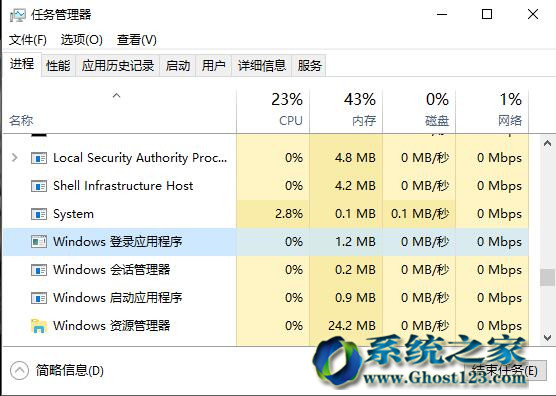Click the Task Manager title bar icon
The height and width of the screenshot is (396, 556).
pyautogui.click(x=18, y=15)
